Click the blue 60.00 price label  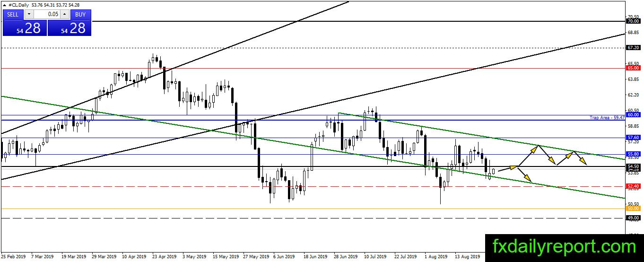[633, 114]
